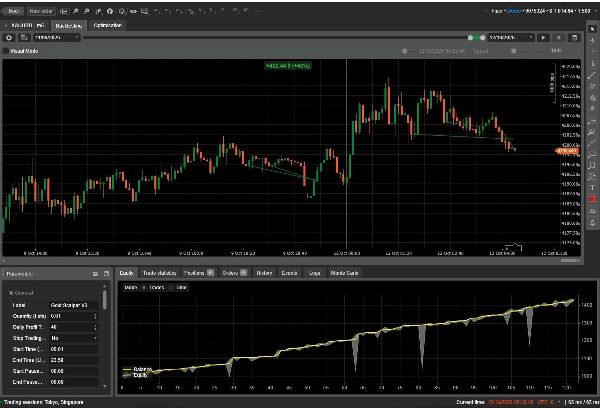Image resolution: width=600 pixels, height=408 pixels.
Task: Click the first Parameters panel header icon
Action: [x=95, y=274]
